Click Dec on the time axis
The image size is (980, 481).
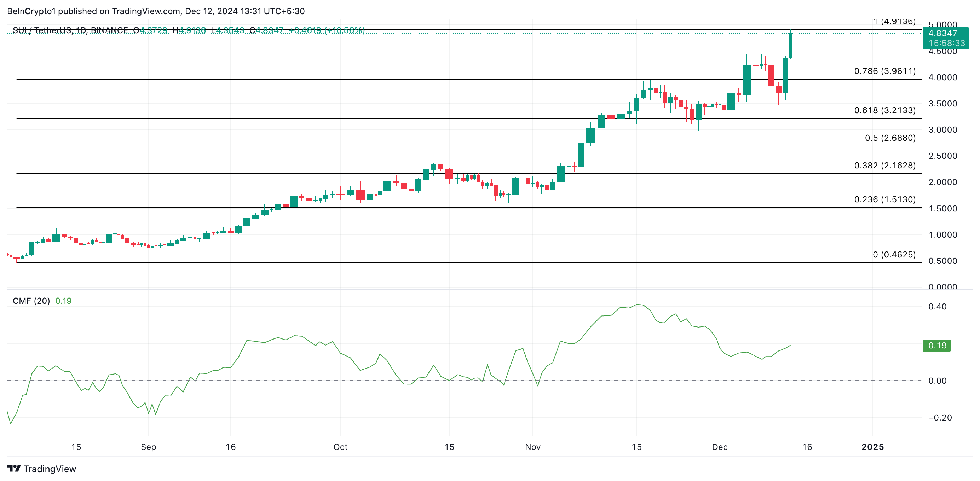tap(721, 447)
